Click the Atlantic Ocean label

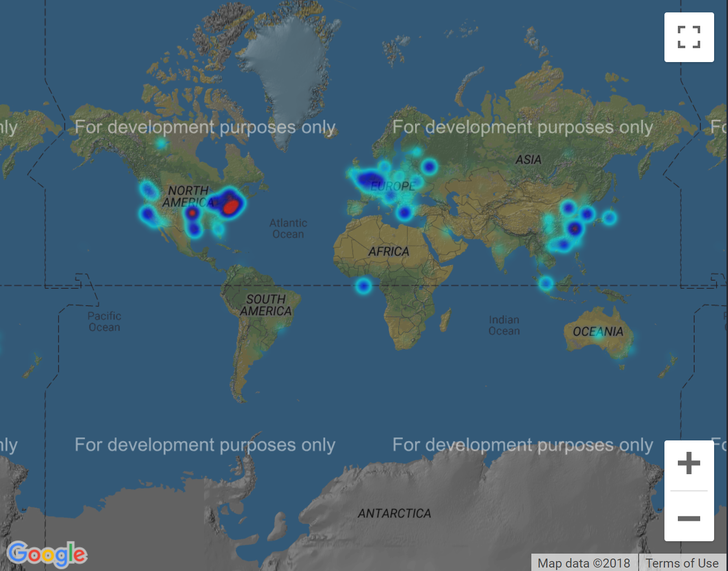pyautogui.click(x=288, y=228)
